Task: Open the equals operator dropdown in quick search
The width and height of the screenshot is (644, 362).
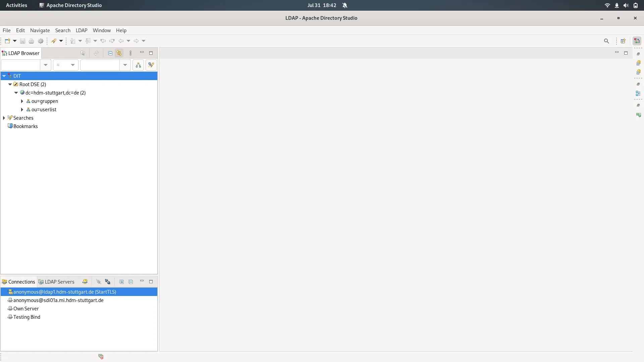Action: click(x=66, y=65)
